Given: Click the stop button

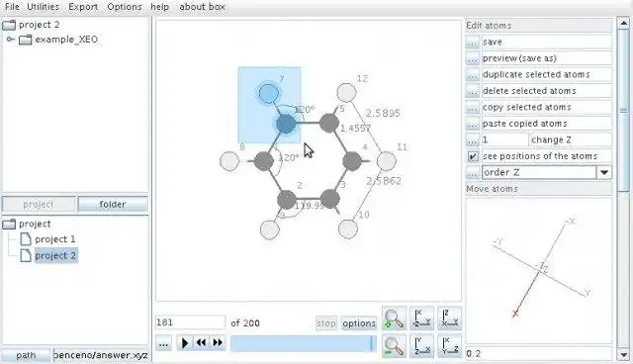Looking at the screenshot, I should [325, 323].
